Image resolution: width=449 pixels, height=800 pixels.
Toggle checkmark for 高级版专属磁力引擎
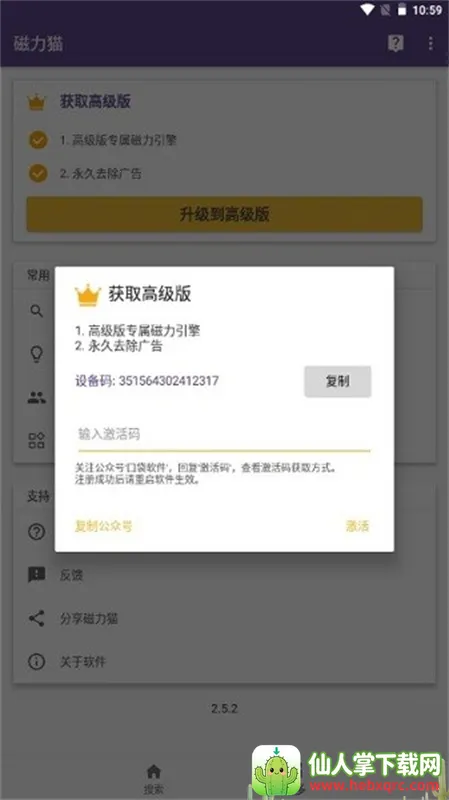(x=38, y=140)
